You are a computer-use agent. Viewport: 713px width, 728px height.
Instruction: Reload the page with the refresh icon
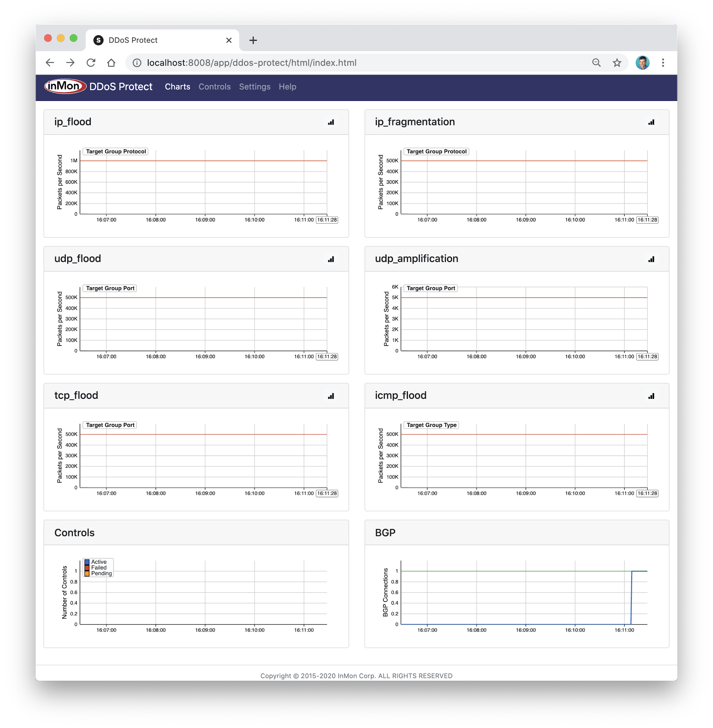(91, 63)
